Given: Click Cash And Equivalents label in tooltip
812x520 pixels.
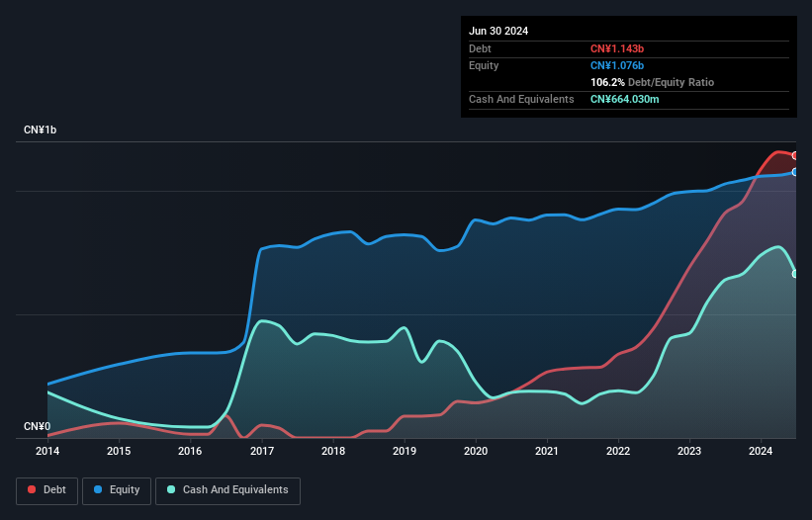Looking at the screenshot, I should pyautogui.click(x=521, y=99).
